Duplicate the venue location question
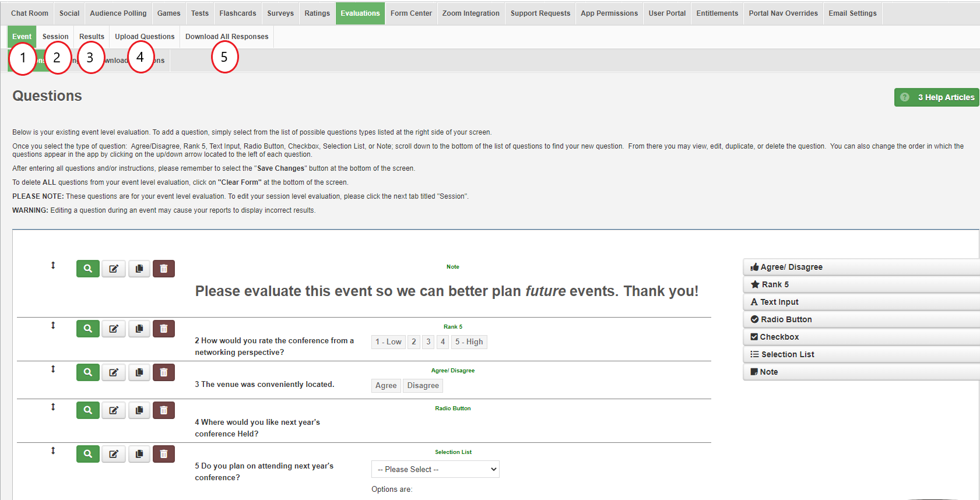The height and width of the screenshot is (500, 980). tap(139, 372)
